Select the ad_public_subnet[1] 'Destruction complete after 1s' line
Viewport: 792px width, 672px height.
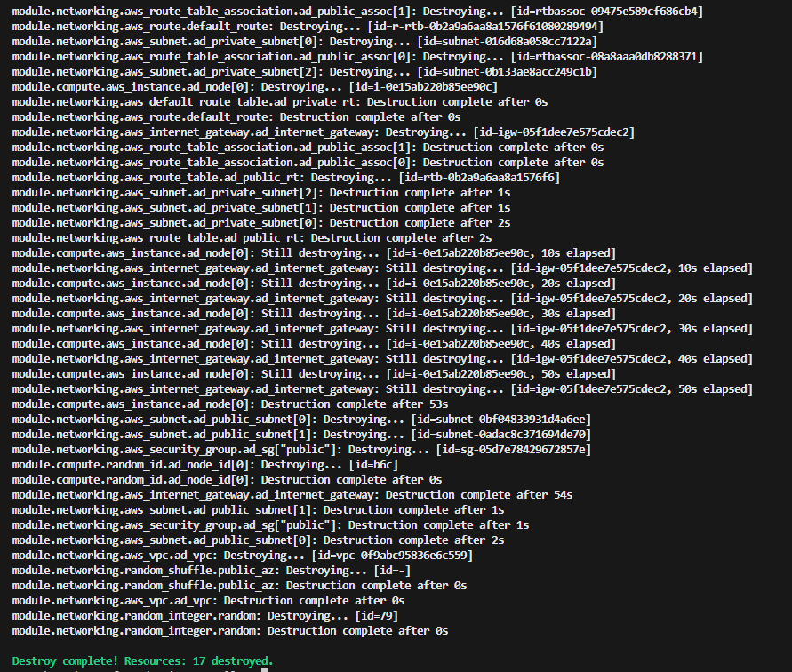coord(258,510)
